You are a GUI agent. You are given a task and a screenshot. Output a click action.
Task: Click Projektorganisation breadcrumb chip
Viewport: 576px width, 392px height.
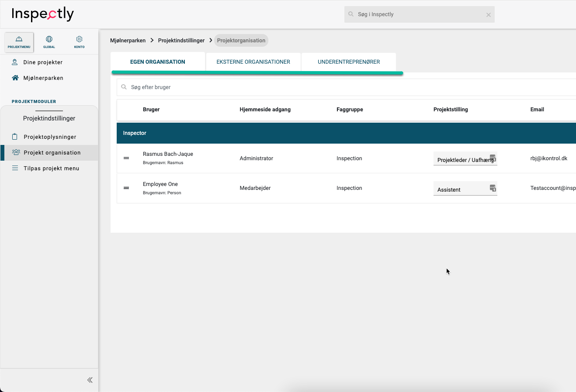click(241, 41)
